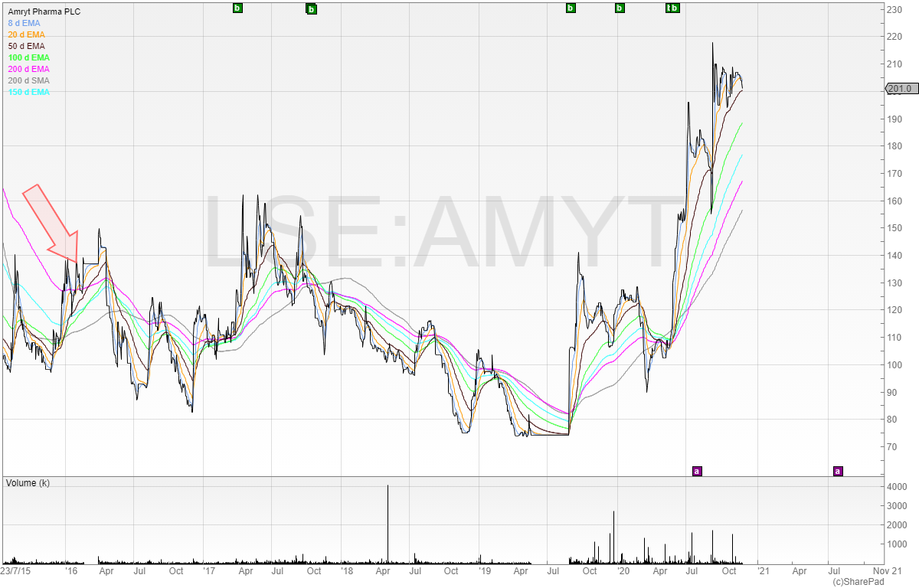The width and height of the screenshot is (919, 588).
Task: Click the Amryt Pharma PLC chart title
Action: [x=44, y=11]
